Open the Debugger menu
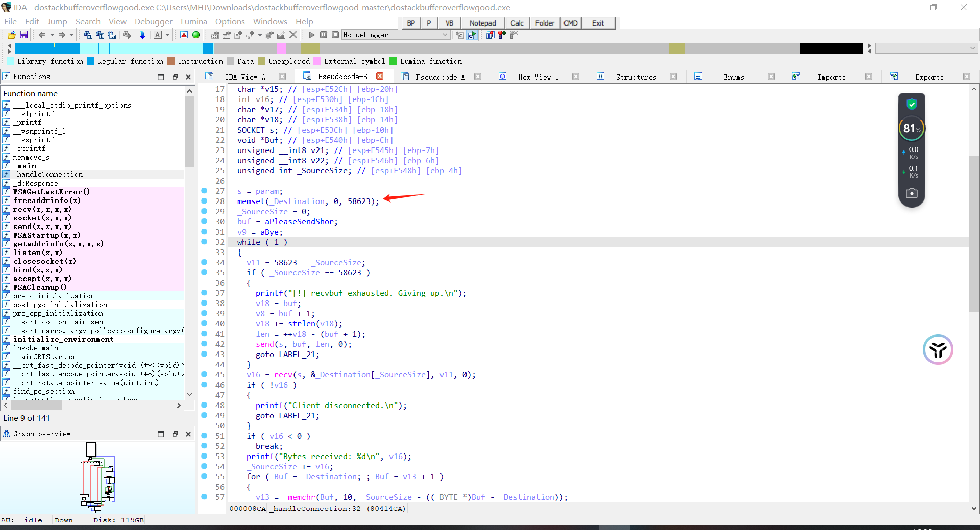980x530 pixels. (x=153, y=22)
